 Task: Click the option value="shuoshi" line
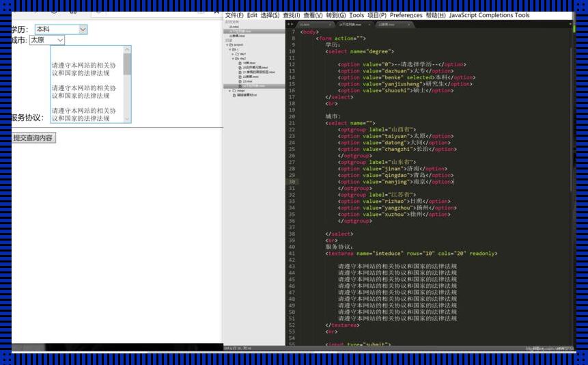(x=395, y=90)
